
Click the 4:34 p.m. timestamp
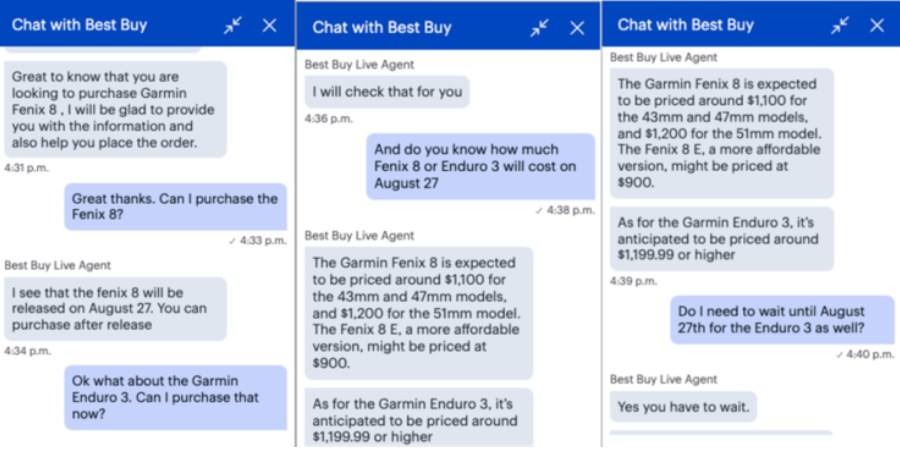tap(27, 351)
